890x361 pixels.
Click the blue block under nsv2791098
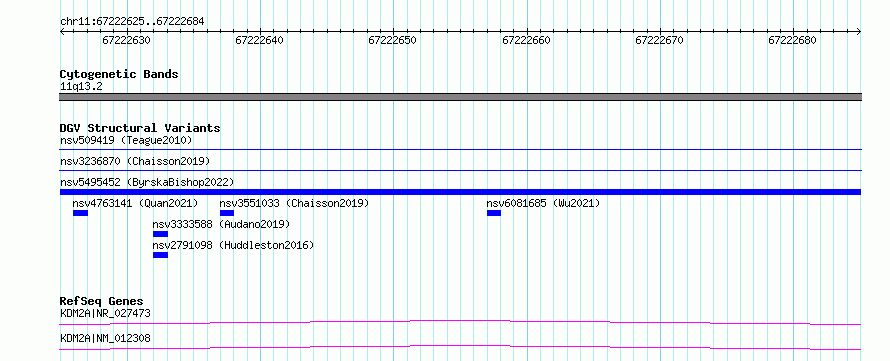pos(161,255)
